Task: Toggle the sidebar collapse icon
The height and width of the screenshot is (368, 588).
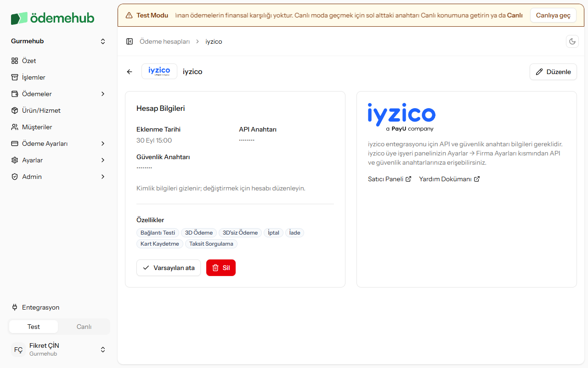Action: (130, 41)
